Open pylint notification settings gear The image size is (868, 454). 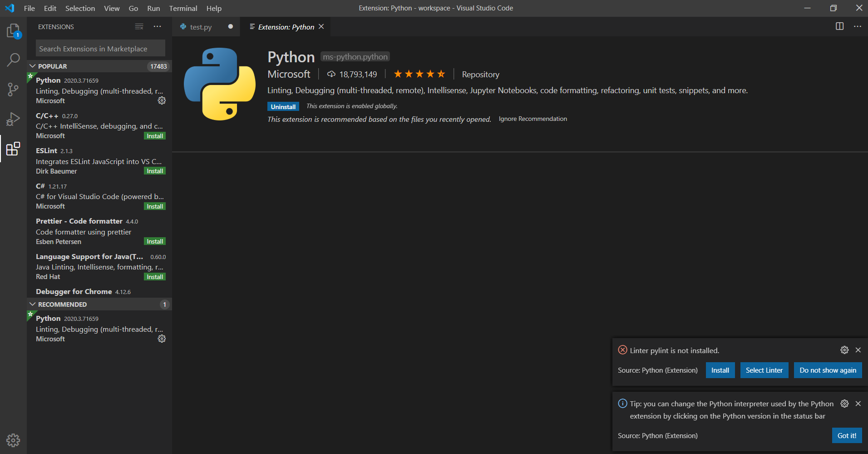[844, 350]
